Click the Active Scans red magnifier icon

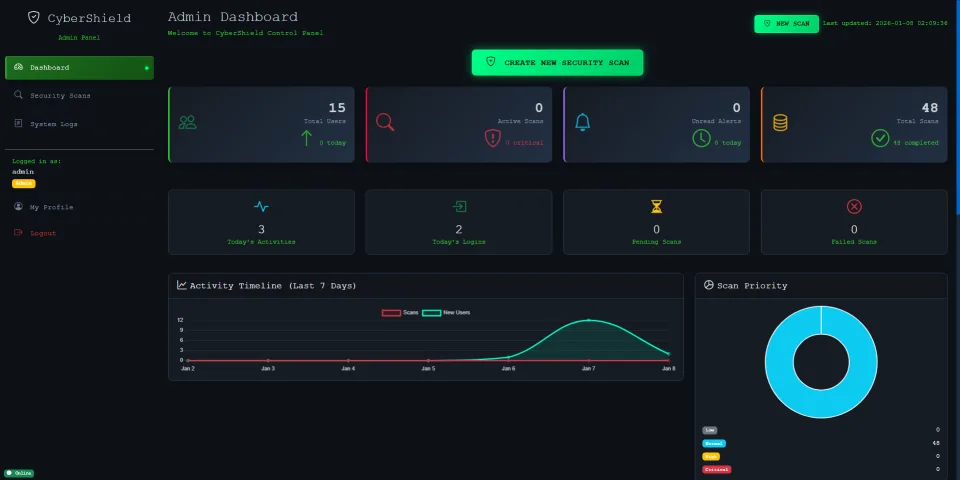tap(385, 122)
